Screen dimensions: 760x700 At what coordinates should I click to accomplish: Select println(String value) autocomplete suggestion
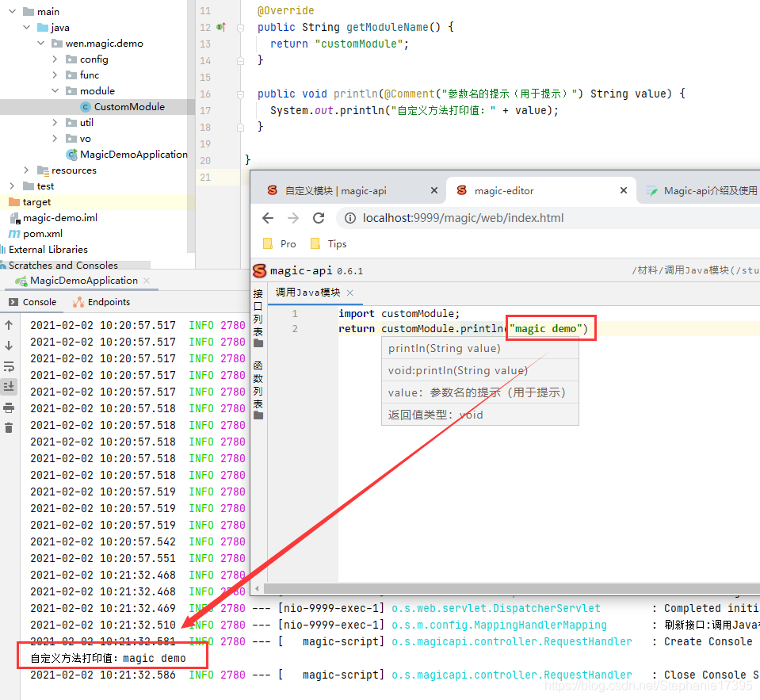(x=480, y=348)
